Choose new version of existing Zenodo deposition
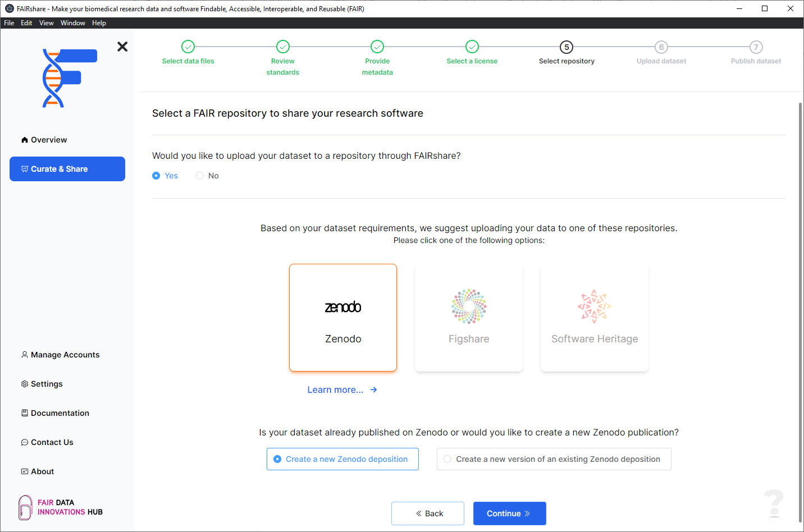This screenshot has height=532, width=804. click(554, 459)
